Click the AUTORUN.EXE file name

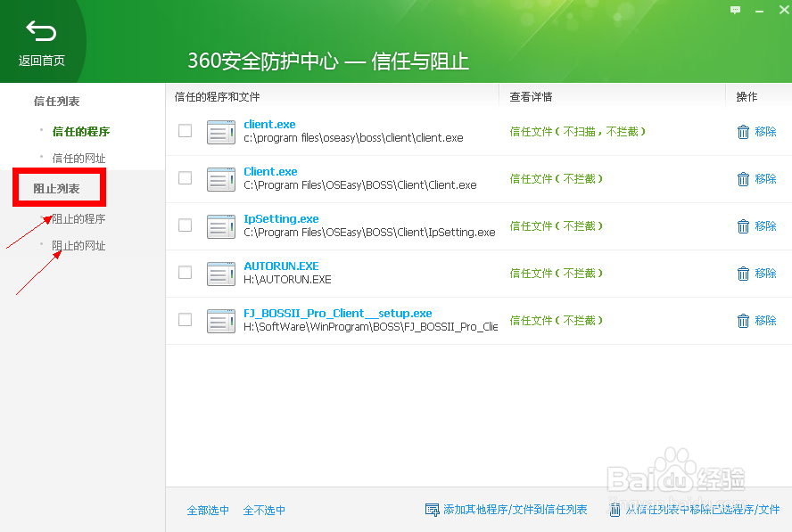(281, 266)
